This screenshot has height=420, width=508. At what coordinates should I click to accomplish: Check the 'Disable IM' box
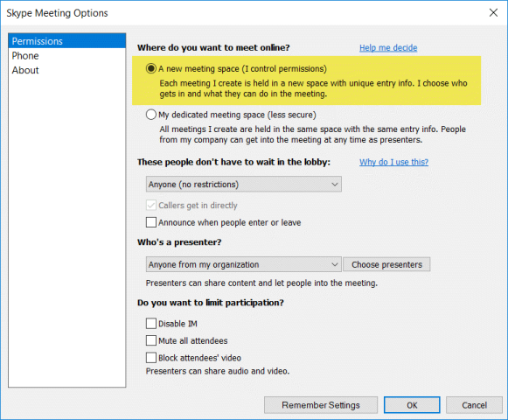pyautogui.click(x=151, y=324)
